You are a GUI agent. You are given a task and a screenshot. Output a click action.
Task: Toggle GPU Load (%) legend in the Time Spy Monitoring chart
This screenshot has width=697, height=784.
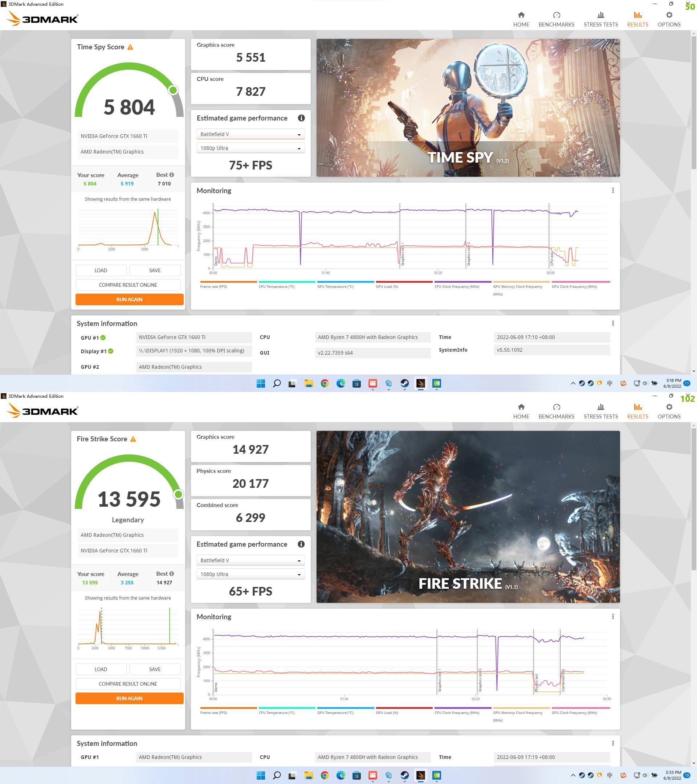(x=404, y=285)
